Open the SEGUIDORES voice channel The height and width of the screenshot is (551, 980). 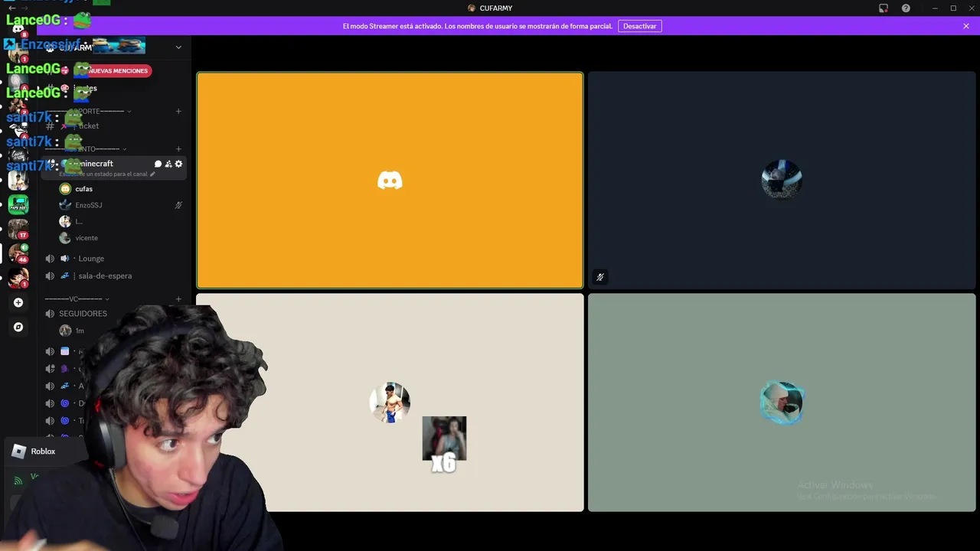tap(83, 314)
